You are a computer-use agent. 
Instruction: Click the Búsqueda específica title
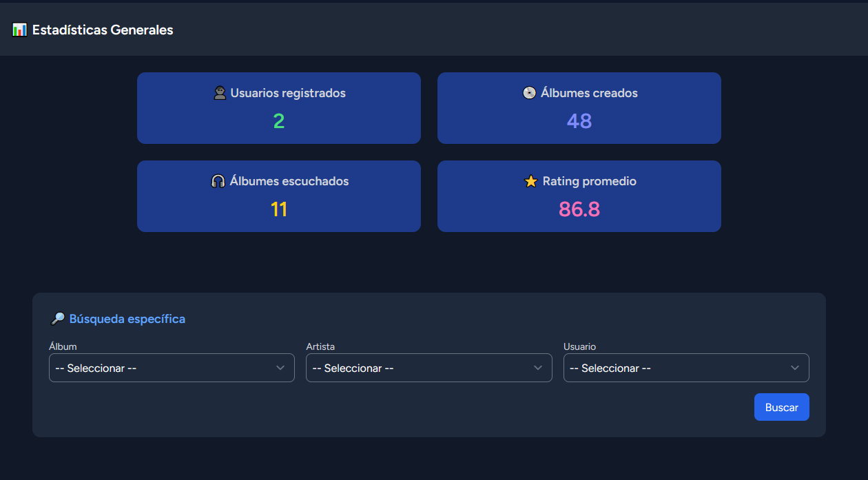click(x=127, y=319)
